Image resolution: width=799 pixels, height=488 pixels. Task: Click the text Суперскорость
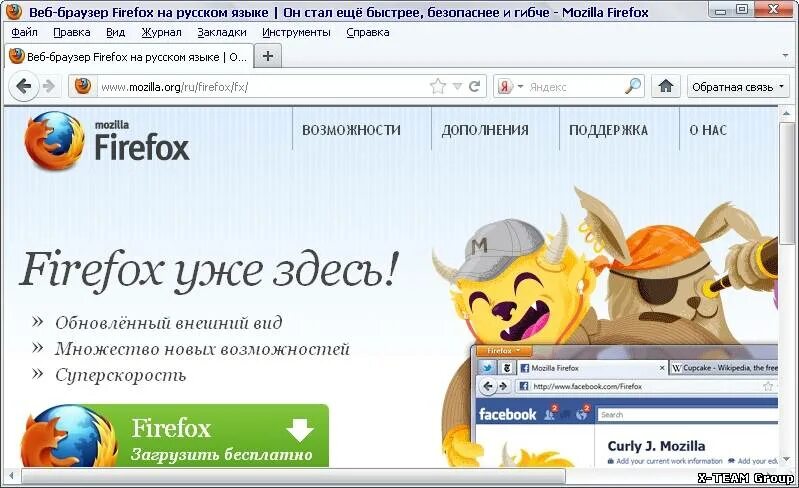120,375
